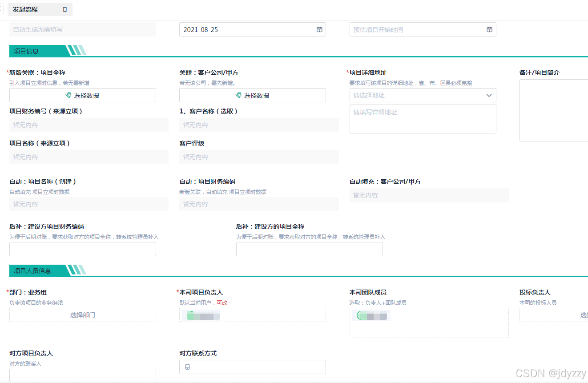Click the 投标负责人 selection box
588x383 pixels.
[x=554, y=315]
